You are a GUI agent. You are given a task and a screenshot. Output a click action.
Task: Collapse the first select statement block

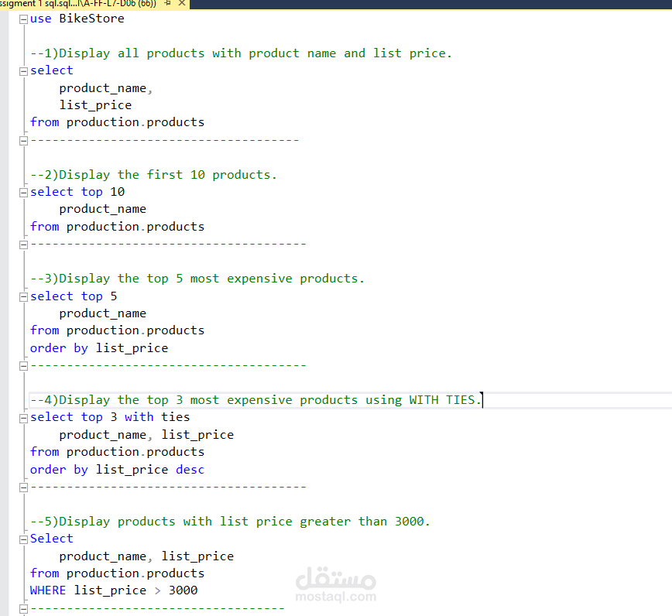click(x=23, y=71)
